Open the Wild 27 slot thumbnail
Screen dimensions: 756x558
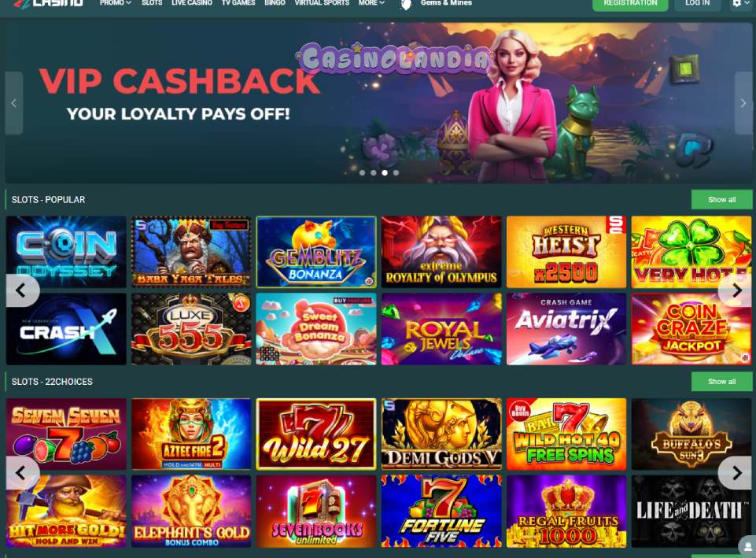[x=315, y=434]
